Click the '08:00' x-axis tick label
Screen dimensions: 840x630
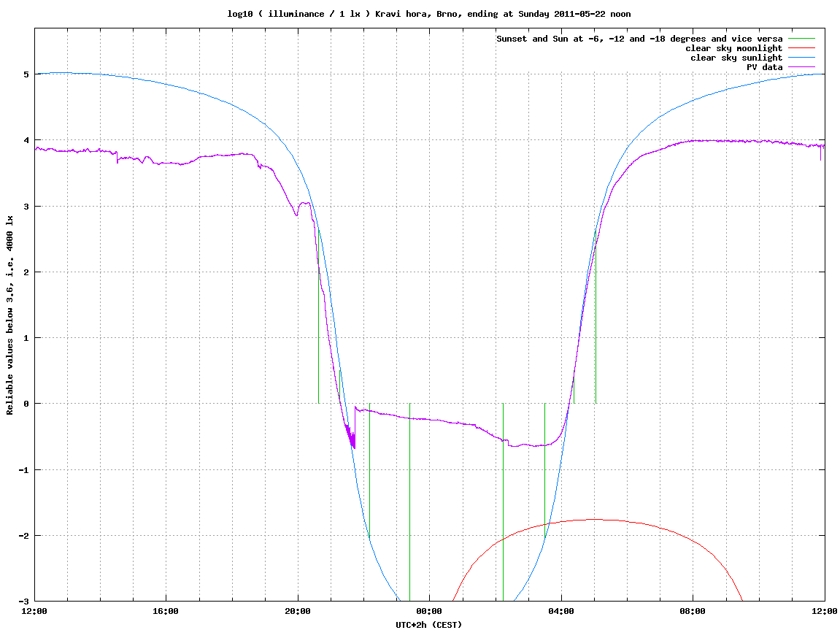(x=693, y=611)
